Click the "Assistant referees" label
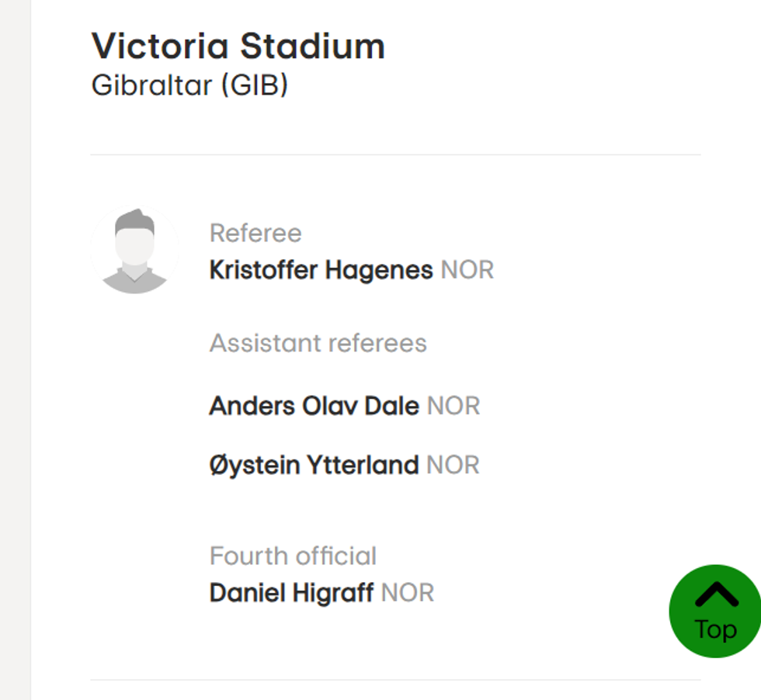 (318, 343)
